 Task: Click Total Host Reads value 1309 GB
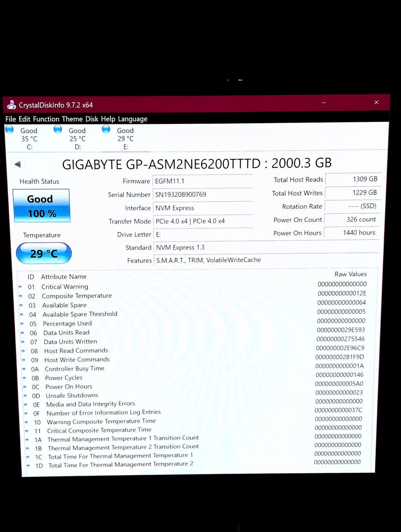[353, 179]
